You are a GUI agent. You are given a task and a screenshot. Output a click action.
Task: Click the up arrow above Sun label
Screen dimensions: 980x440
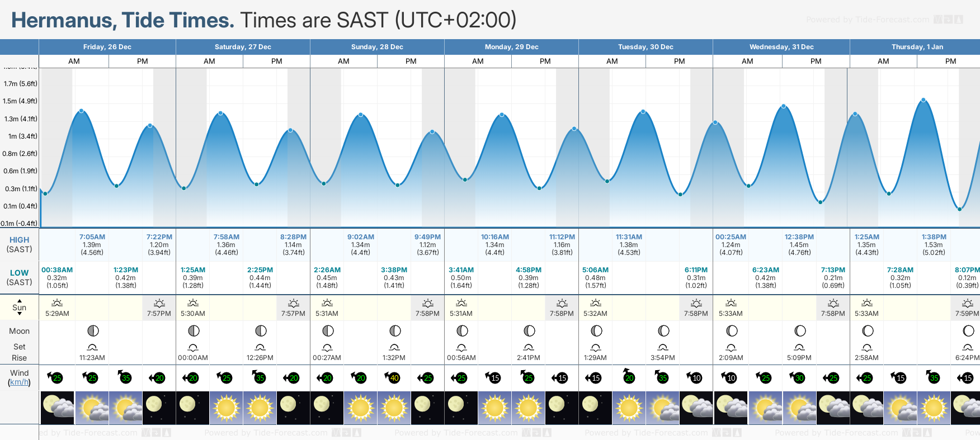20,301
